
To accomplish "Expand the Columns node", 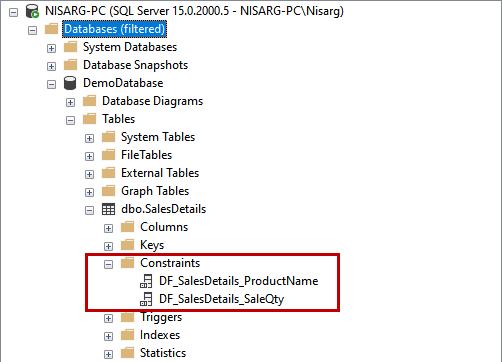I will coord(108,229).
